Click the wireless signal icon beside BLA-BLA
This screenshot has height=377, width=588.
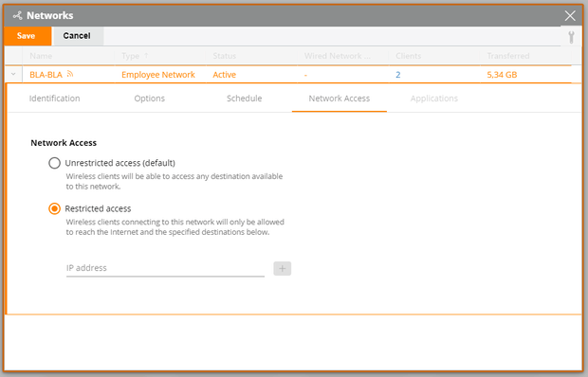point(70,74)
